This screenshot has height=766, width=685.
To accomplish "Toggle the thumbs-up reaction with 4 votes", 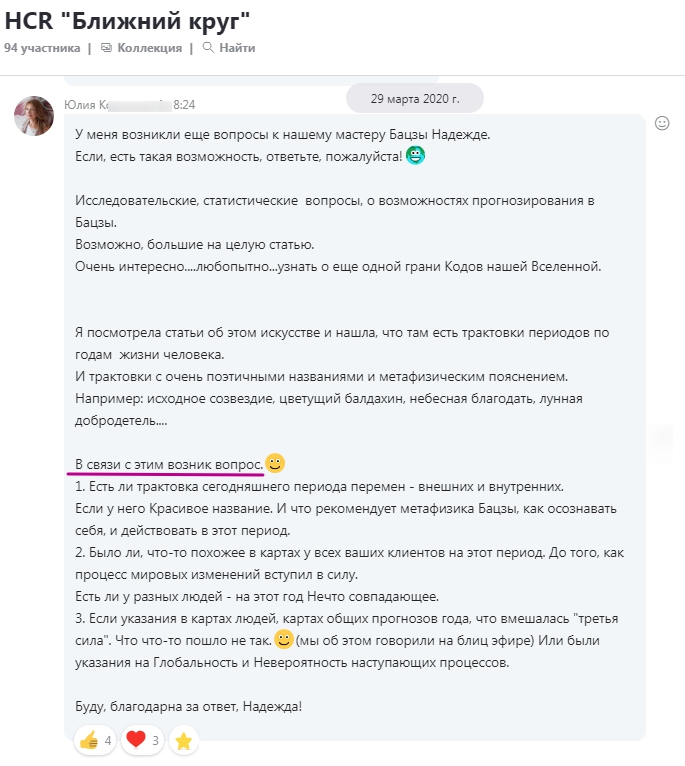I will click(95, 741).
